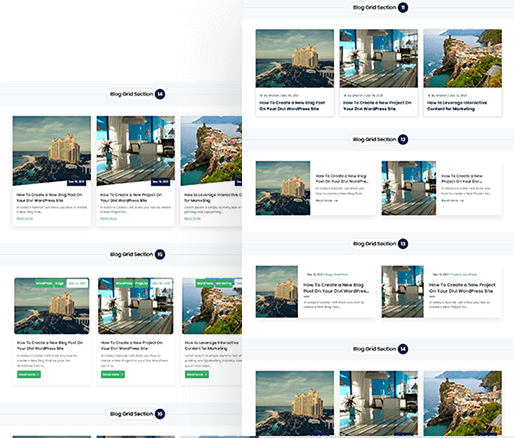
Task: Select the Blog Grid Section 16 label
Action: [131, 414]
